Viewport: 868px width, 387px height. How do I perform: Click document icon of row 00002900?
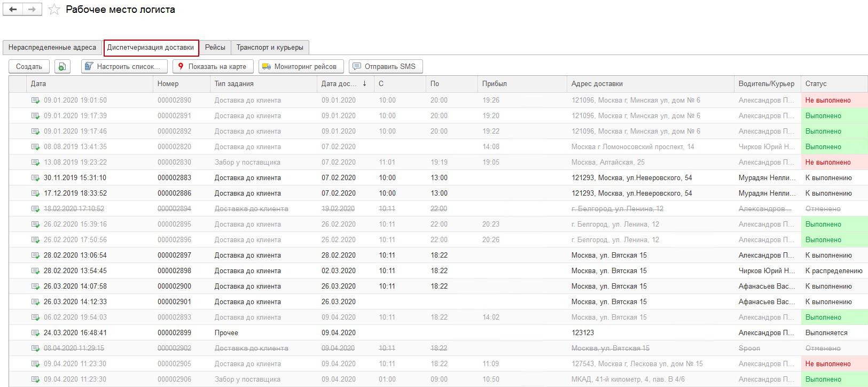pos(35,287)
